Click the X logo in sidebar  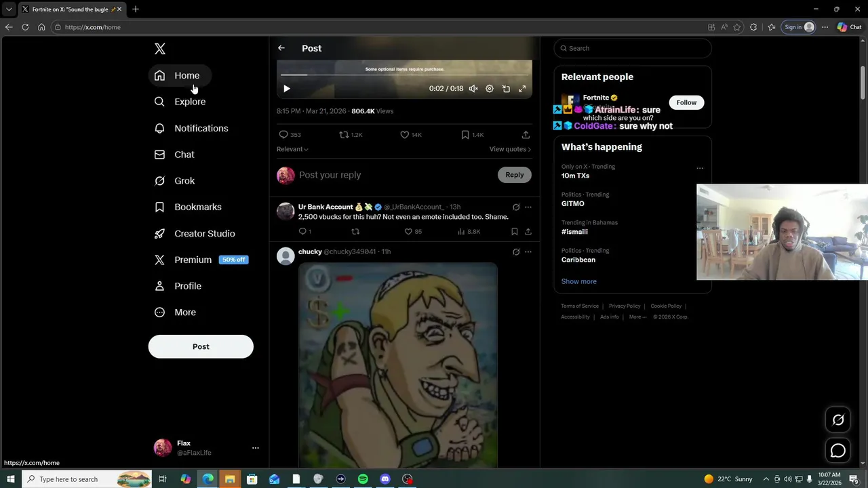[x=160, y=49]
